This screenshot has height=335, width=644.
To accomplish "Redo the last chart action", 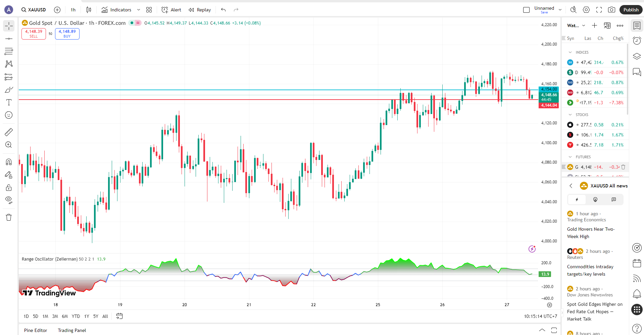I will [236, 10].
